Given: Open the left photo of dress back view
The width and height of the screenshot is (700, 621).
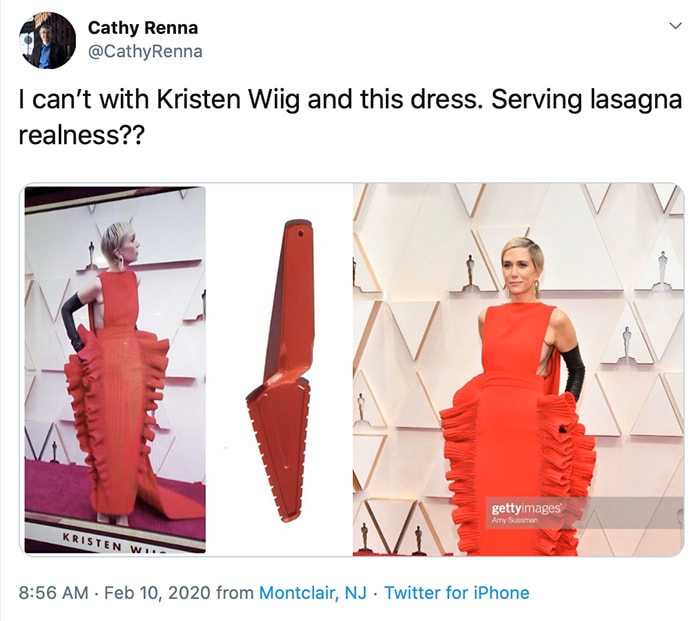Looking at the screenshot, I should 115,370.
